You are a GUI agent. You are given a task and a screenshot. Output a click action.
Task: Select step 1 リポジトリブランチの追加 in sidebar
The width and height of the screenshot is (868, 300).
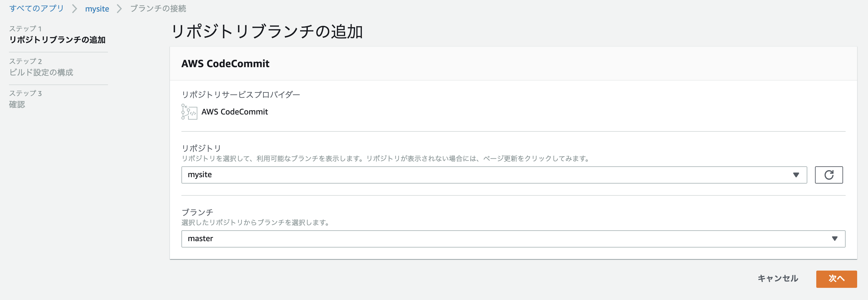[57, 40]
